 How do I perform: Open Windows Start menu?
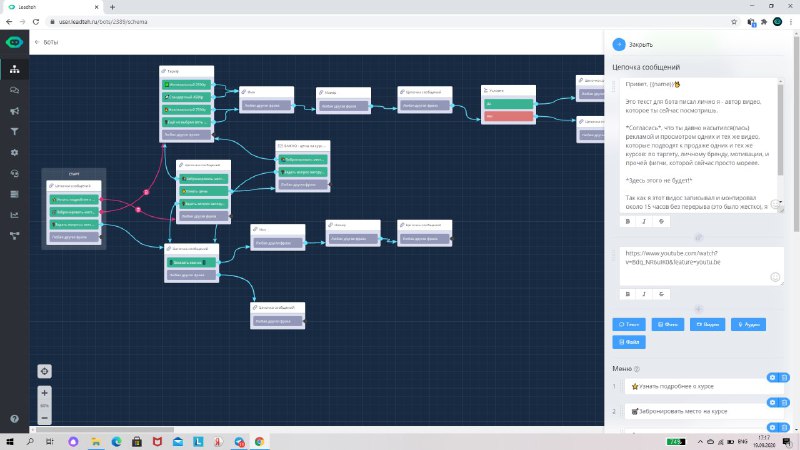(9, 441)
